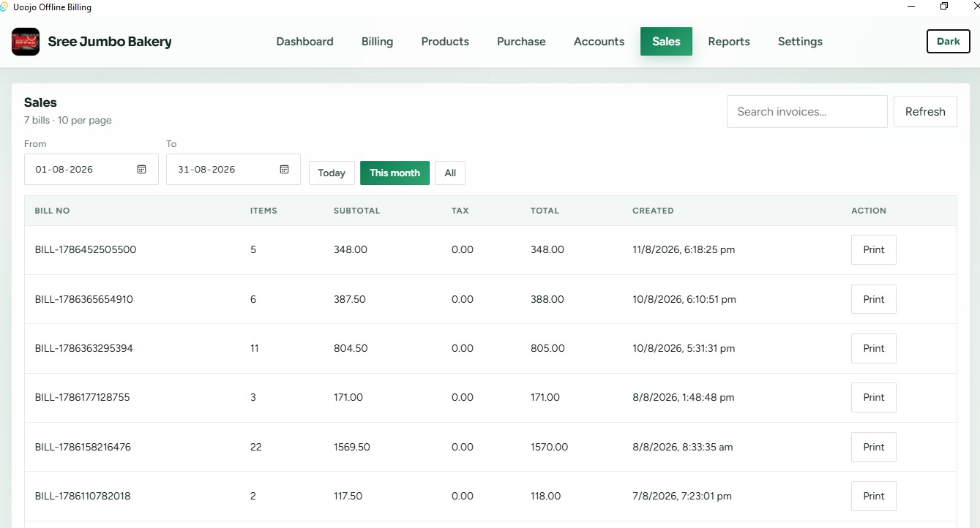Click subtotal value 804.50
Viewport: 980px width, 528px height.
click(x=351, y=349)
